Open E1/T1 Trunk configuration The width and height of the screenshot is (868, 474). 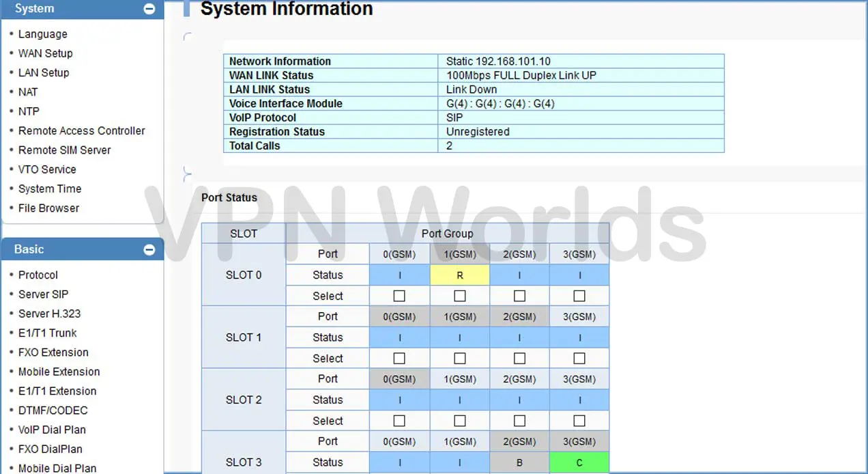[x=47, y=333]
